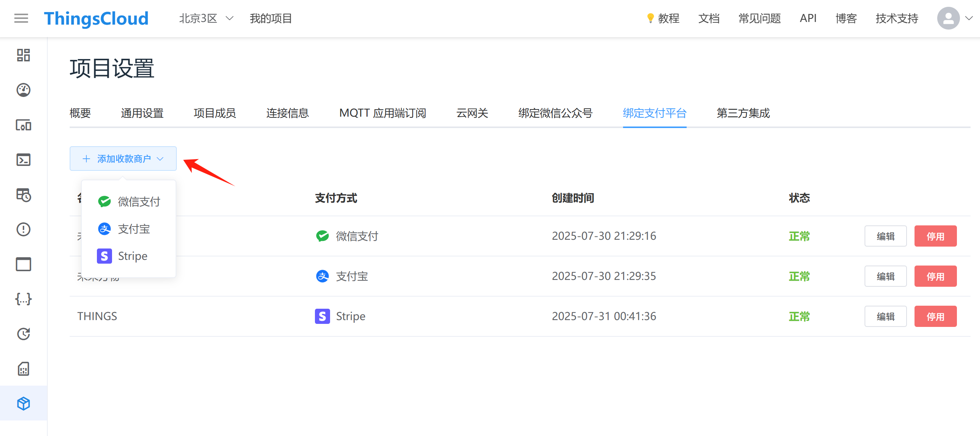
Task: Open the sidebar curly braces icon
Action: pos(23,299)
